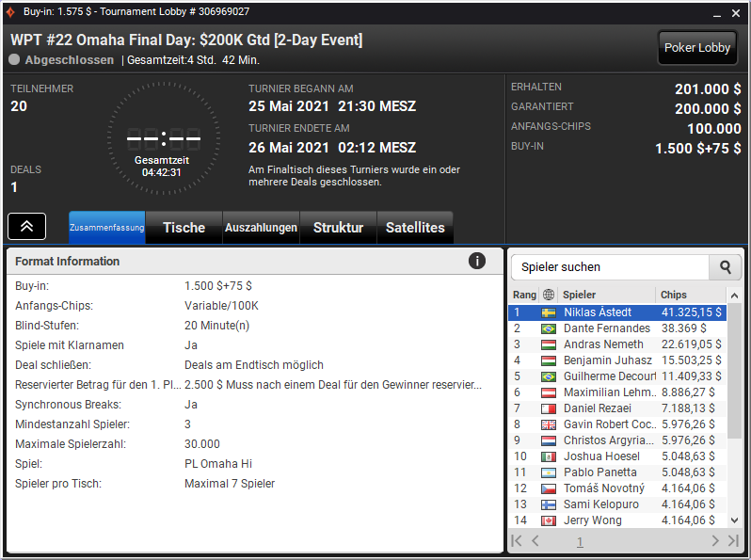Click page number 1 link

(580, 542)
